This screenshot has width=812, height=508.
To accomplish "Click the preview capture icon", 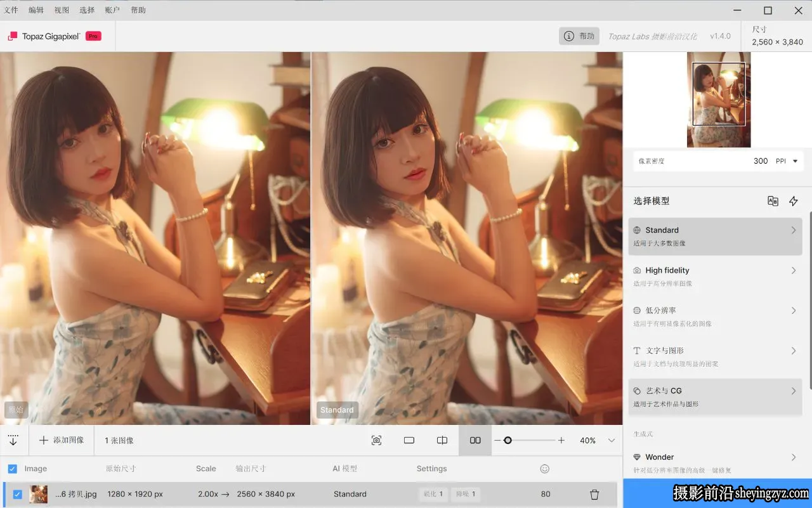I will 376,440.
